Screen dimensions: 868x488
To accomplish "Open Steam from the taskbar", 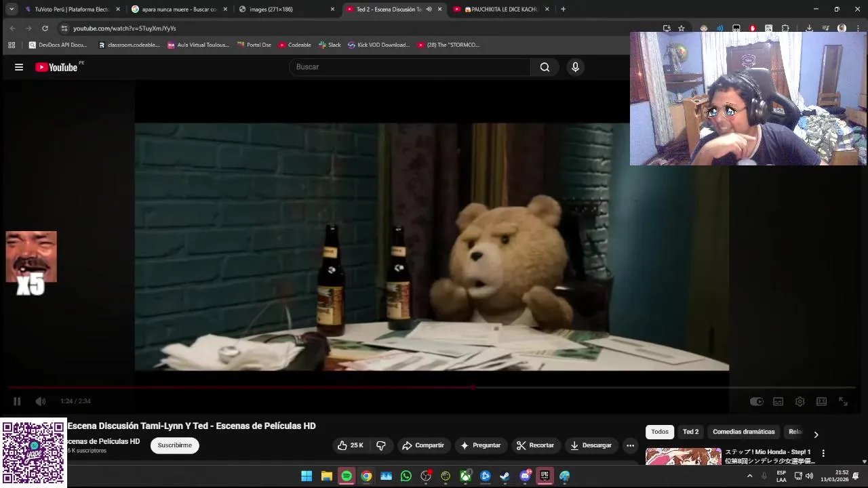I will tap(505, 476).
